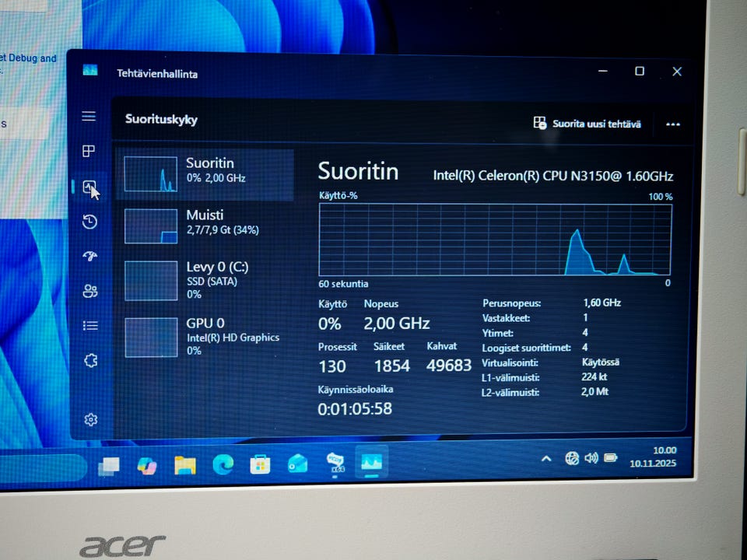Select the Muisti resource in list

tap(205, 226)
